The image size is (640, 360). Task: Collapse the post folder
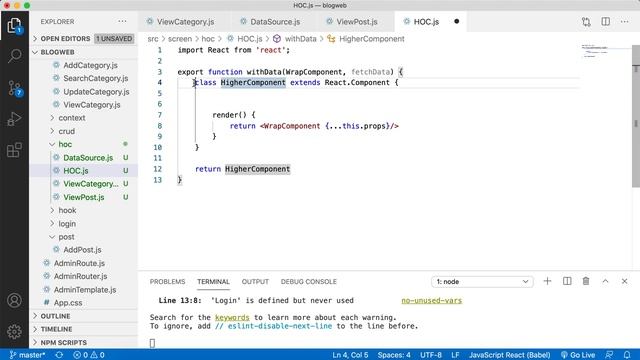[x=66, y=237]
